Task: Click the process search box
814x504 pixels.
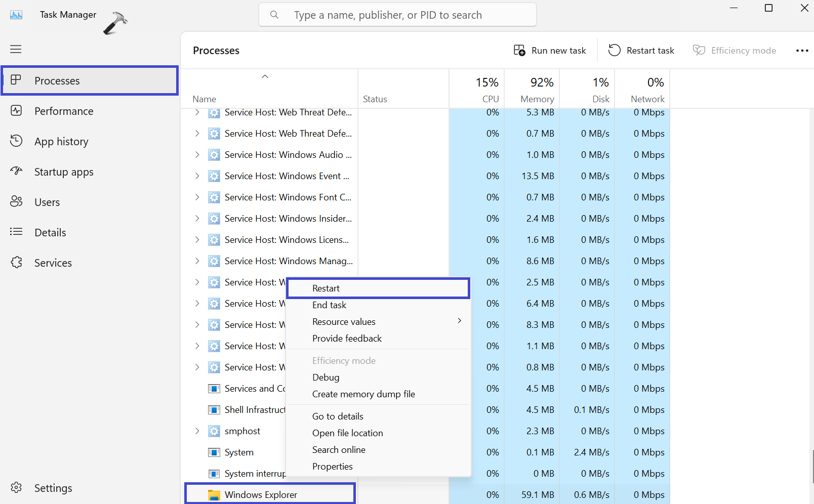Action: [x=397, y=15]
